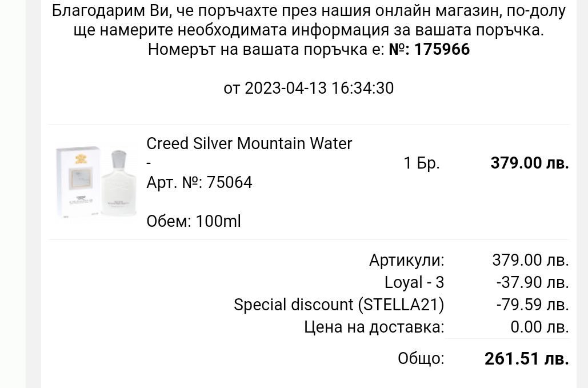This screenshot has width=588, height=388.
Task: Click the Loyal - 3 discount label
Action: (x=414, y=282)
